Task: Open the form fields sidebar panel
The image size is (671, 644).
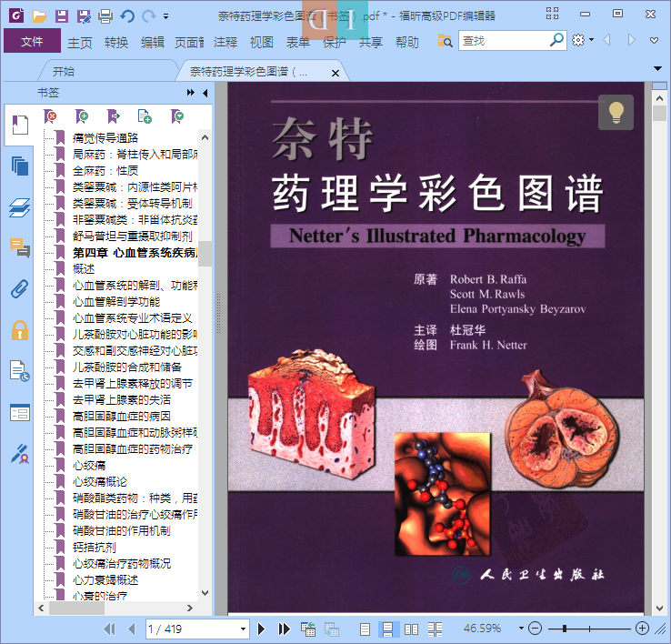Action: point(20,413)
